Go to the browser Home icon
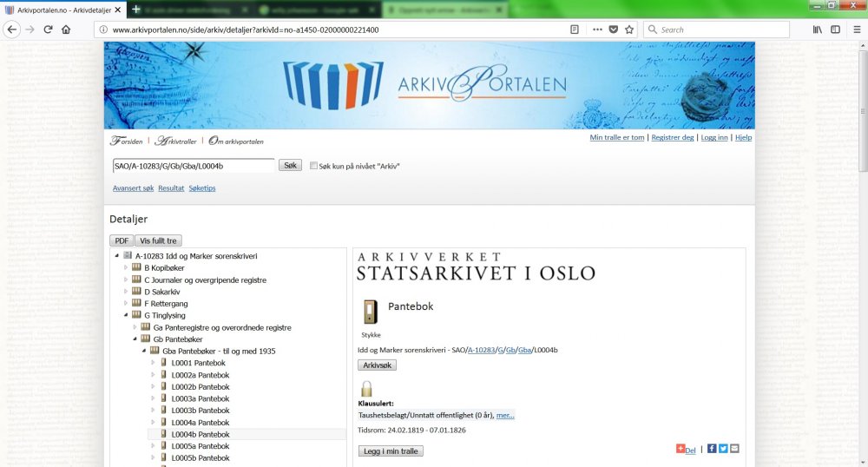The width and height of the screenshot is (868, 467). coord(66,30)
